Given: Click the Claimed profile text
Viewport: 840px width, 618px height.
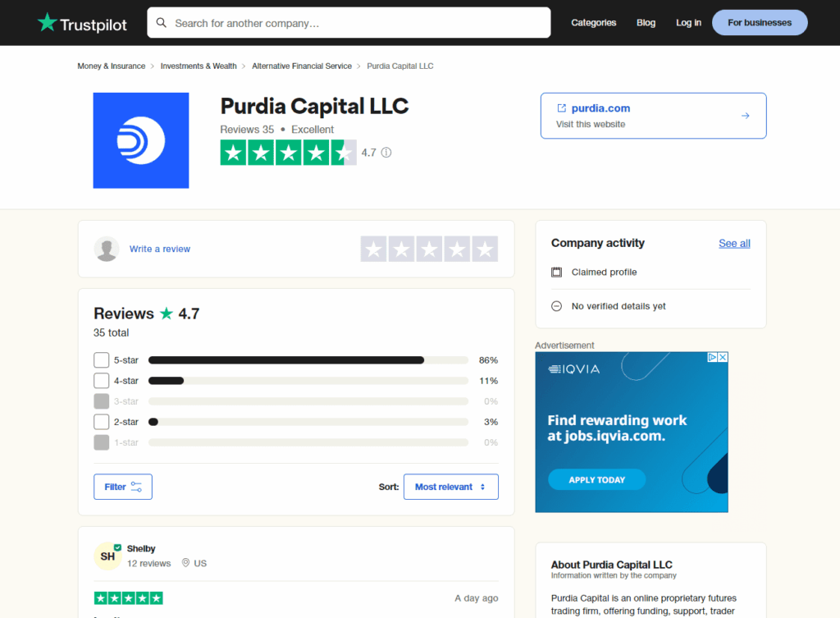Looking at the screenshot, I should pos(605,272).
